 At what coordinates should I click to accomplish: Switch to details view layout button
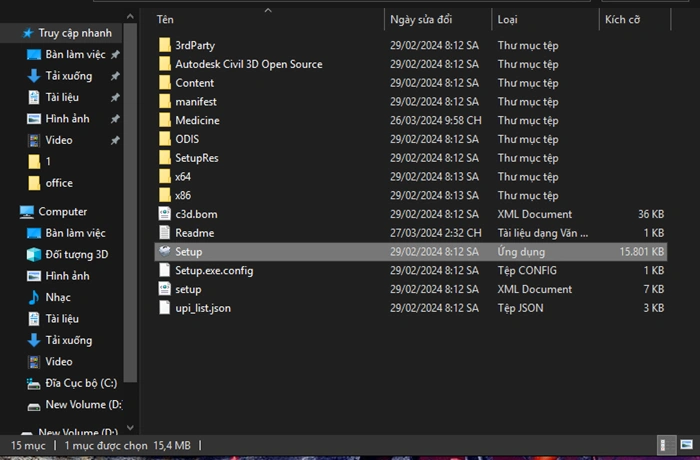664,444
